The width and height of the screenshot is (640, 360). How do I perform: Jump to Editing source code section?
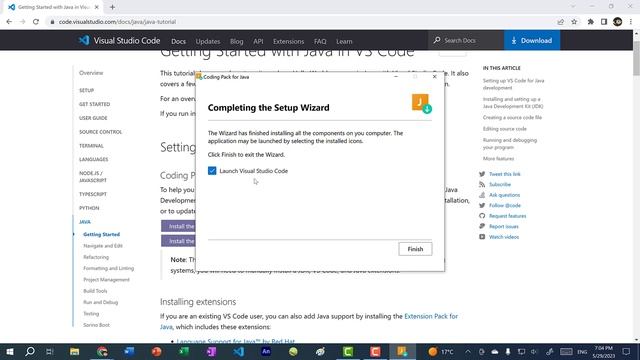click(x=504, y=129)
